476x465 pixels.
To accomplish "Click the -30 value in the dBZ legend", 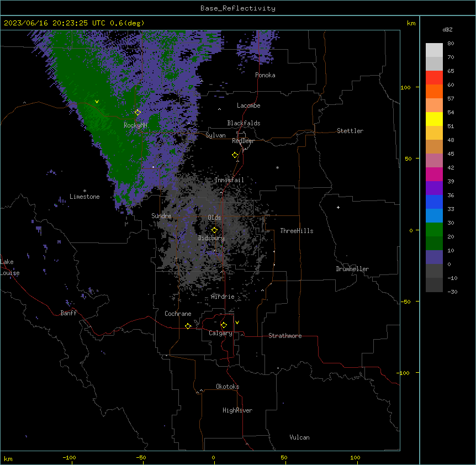I will (452, 292).
